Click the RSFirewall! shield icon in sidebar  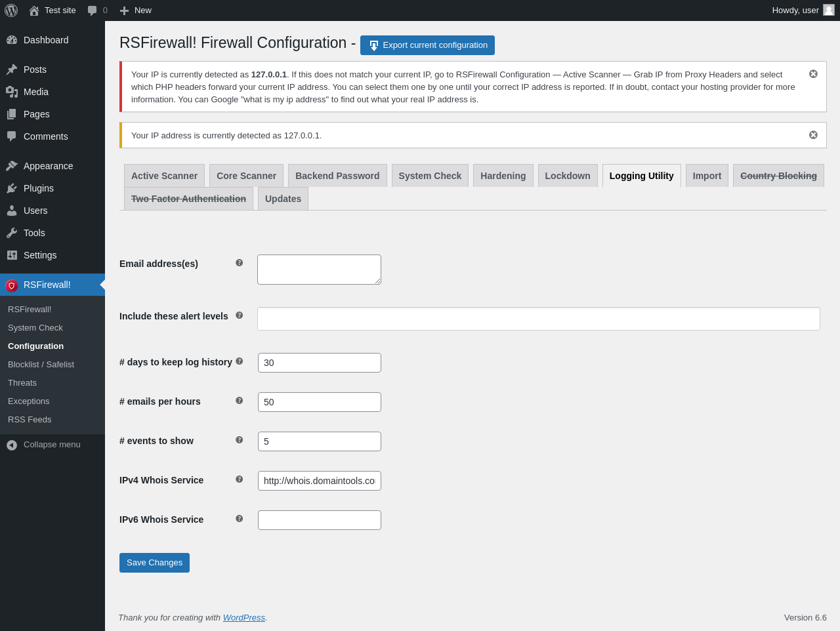(x=11, y=285)
